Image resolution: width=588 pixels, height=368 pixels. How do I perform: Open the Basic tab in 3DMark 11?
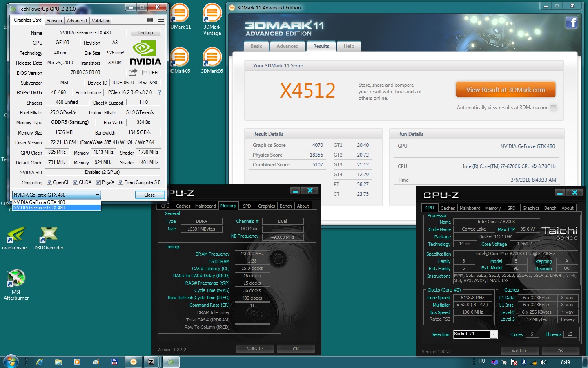[x=256, y=46]
